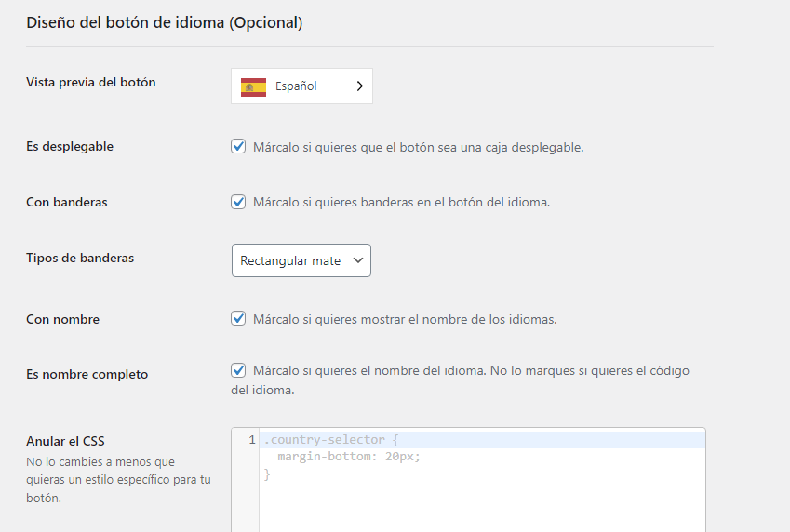Click the chevron arrow in the language button preview
The width and height of the screenshot is (790, 532).
(x=360, y=86)
